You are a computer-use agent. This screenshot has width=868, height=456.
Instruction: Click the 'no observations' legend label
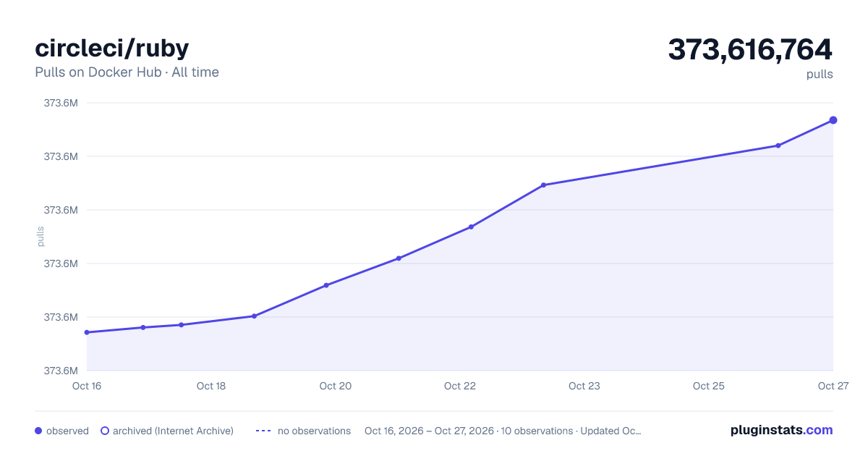tap(314, 431)
